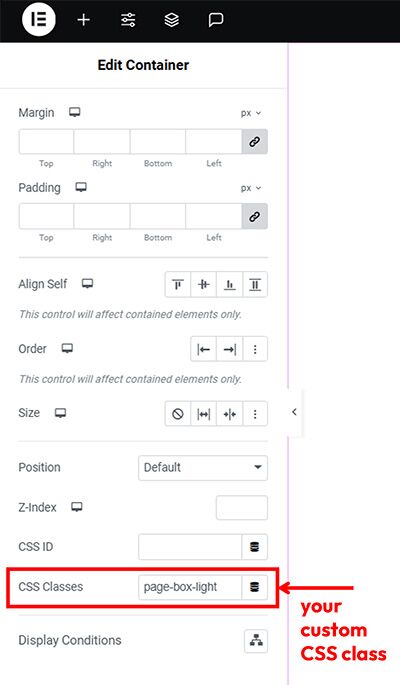This screenshot has width=400, height=685.
Task: Change Margin unit px dropdown
Action: [x=251, y=113]
